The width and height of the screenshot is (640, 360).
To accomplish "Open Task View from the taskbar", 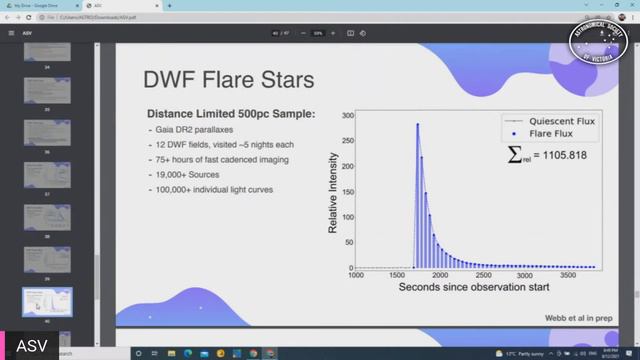I will point(155,353).
